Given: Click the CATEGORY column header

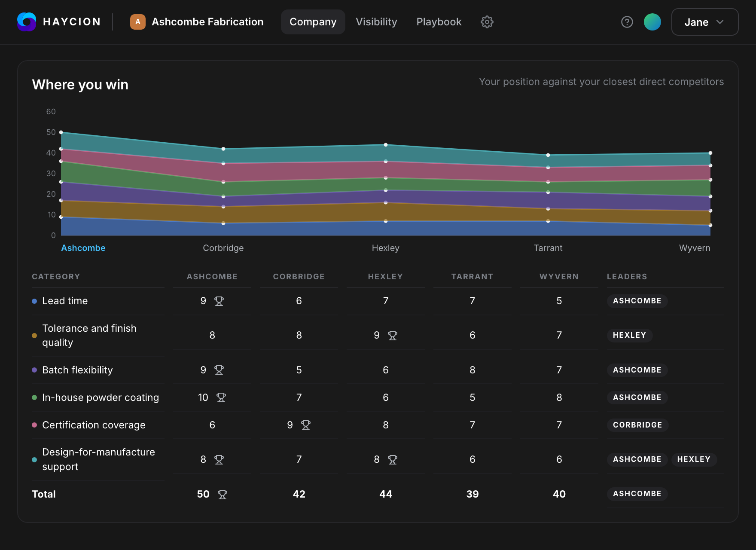Looking at the screenshot, I should [x=56, y=277].
